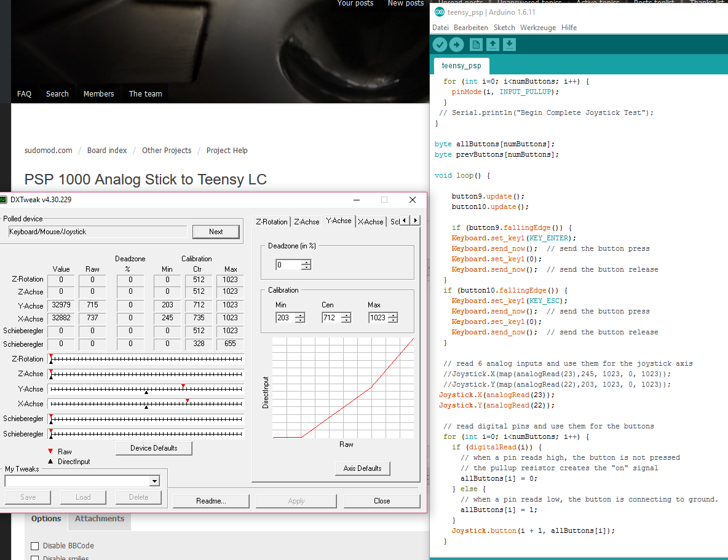Click the DirectInput versus Raw curve graph
This screenshot has height=560, width=728.
pyautogui.click(x=343, y=388)
